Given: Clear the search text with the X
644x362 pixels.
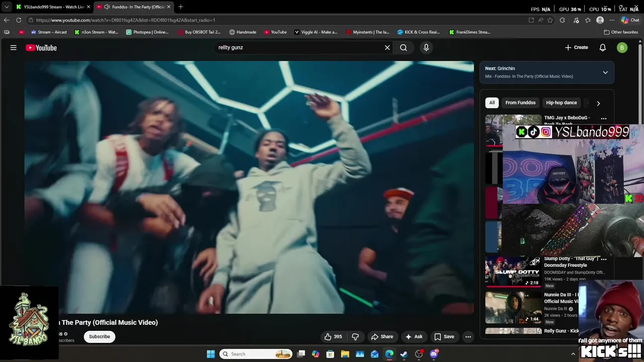Looking at the screenshot, I should [x=387, y=47].
